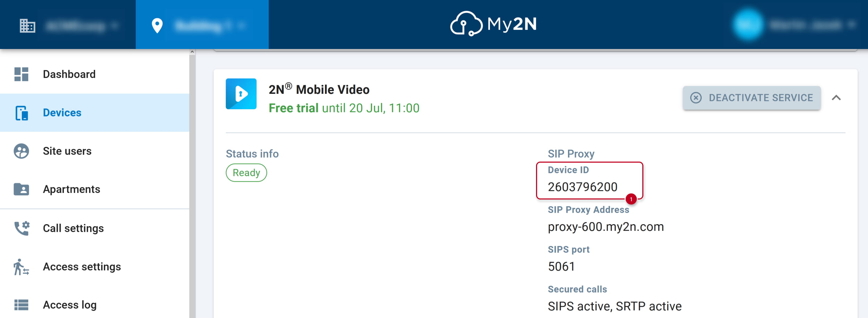The image size is (868, 318).
Task: Click the 'SIPS port' label
Action: pyautogui.click(x=569, y=250)
